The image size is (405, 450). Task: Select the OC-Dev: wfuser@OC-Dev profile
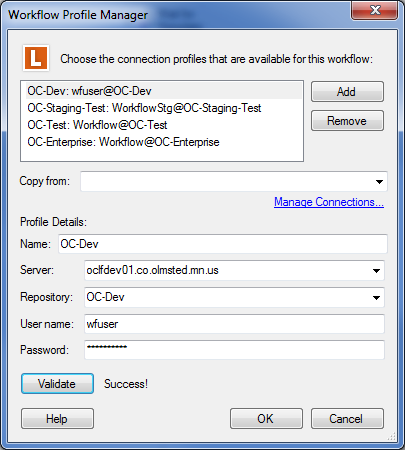tap(163, 91)
